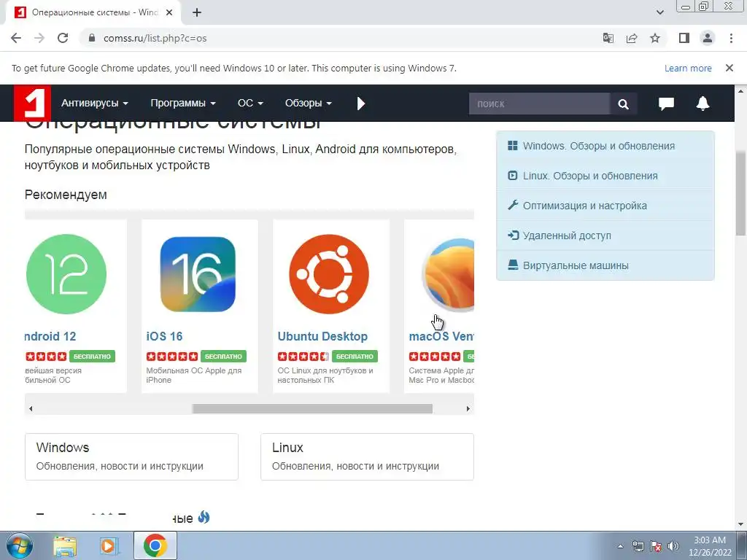The image size is (747, 560).
Task: Open Chrome three-dot menu
Action: tap(731, 38)
